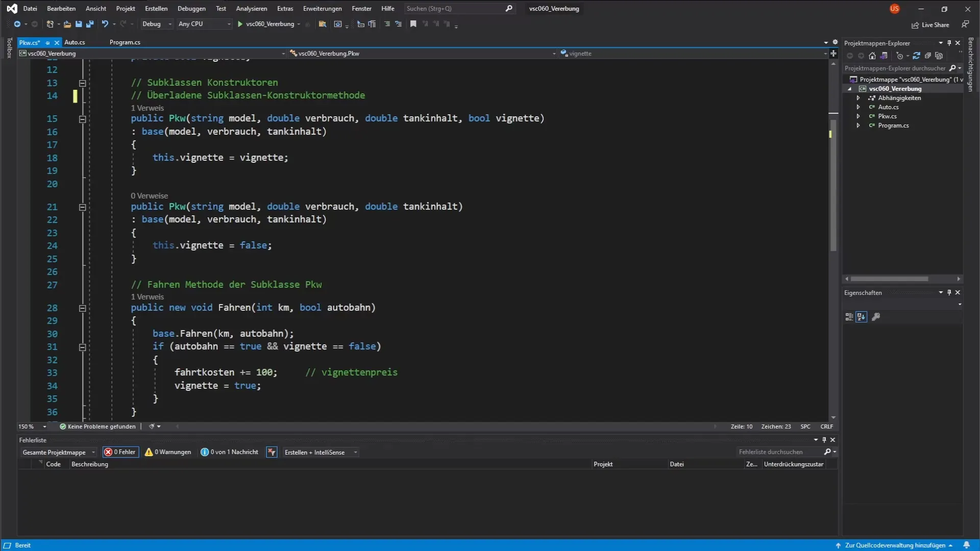Click the editor settings gear icon above scrollbar
This screenshot has height=551, width=980.
pyautogui.click(x=835, y=42)
